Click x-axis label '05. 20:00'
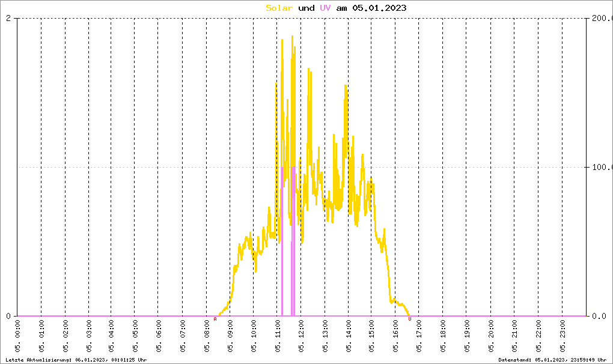 pyautogui.click(x=490, y=336)
